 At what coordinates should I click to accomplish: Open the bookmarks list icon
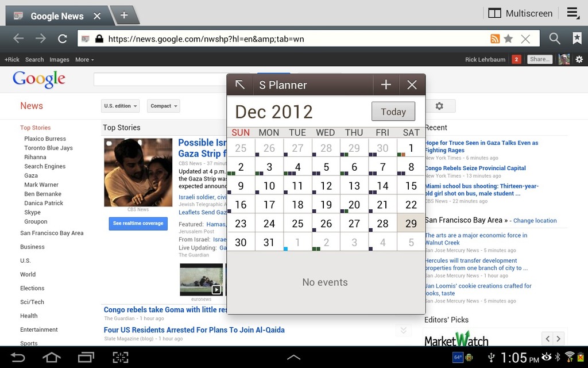577,39
